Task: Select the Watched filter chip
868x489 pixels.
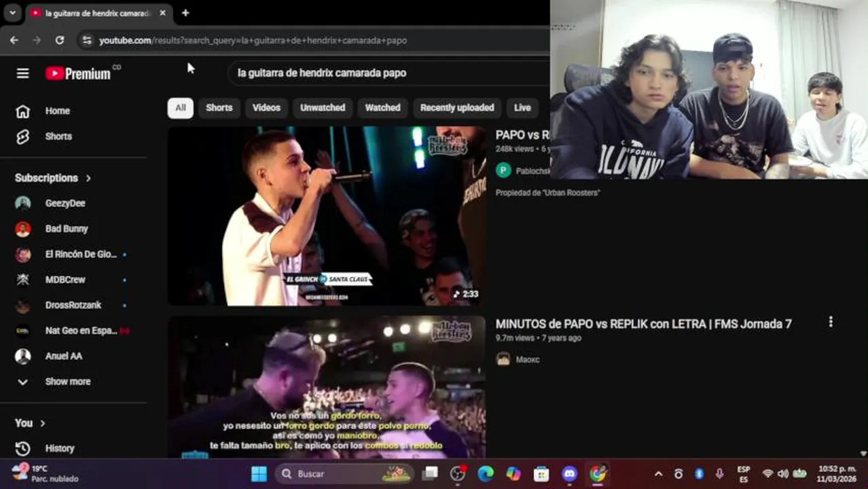Action: click(382, 108)
